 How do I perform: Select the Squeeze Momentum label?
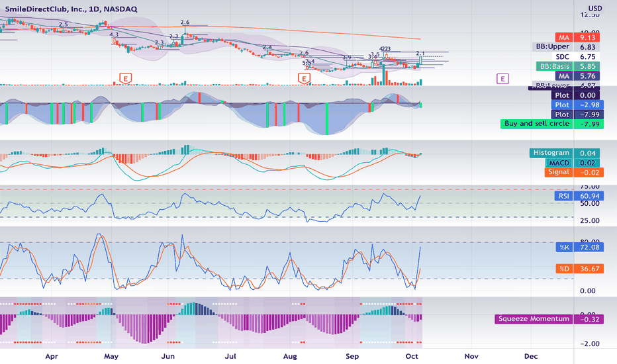[549, 319]
